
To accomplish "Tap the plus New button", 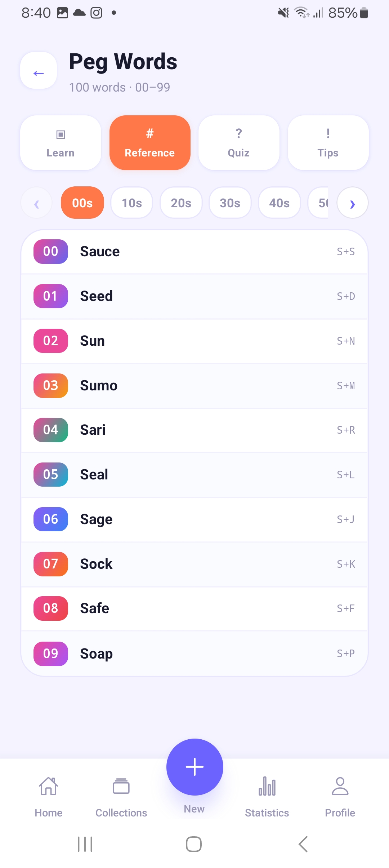I will [x=195, y=767].
